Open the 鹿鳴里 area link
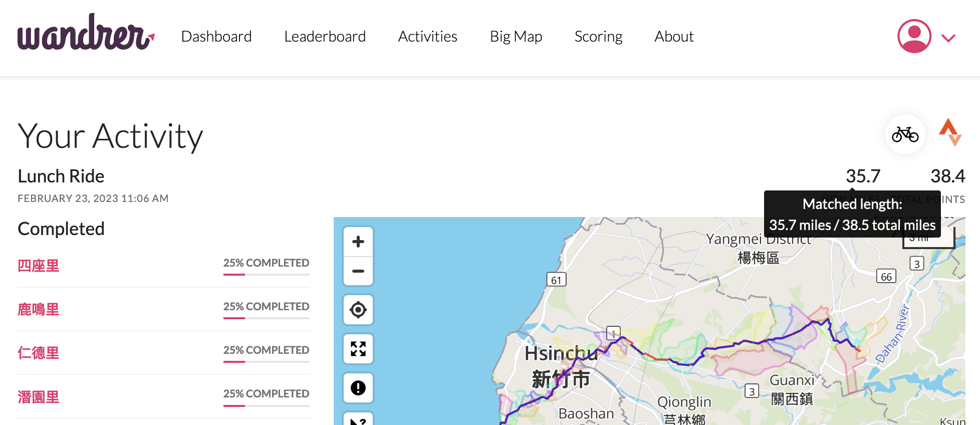The width and height of the screenshot is (980, 425). [39, 309]
